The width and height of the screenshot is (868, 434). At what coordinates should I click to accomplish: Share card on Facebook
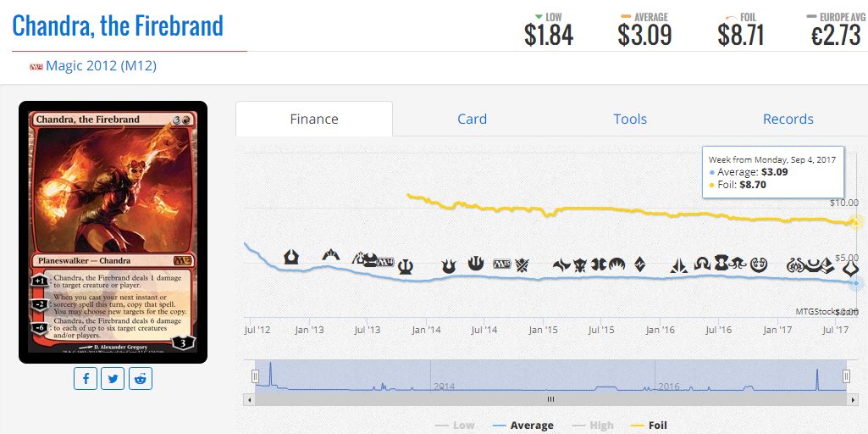pyautogui.click(x=86, y=379)
